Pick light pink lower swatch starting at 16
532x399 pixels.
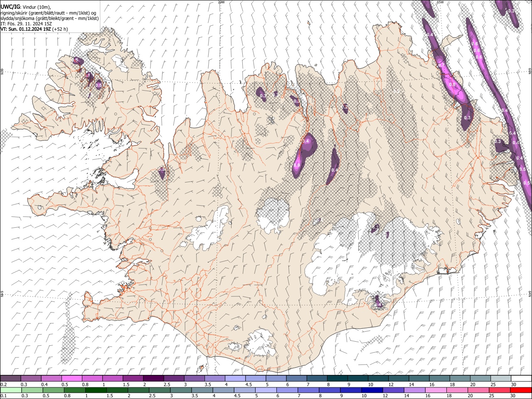435,390
